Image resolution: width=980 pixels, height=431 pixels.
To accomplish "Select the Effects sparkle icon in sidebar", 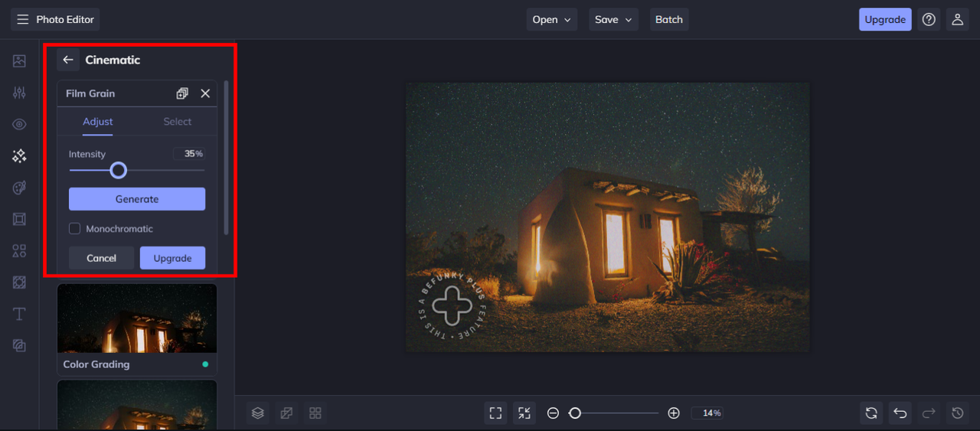I will (19, 156).
